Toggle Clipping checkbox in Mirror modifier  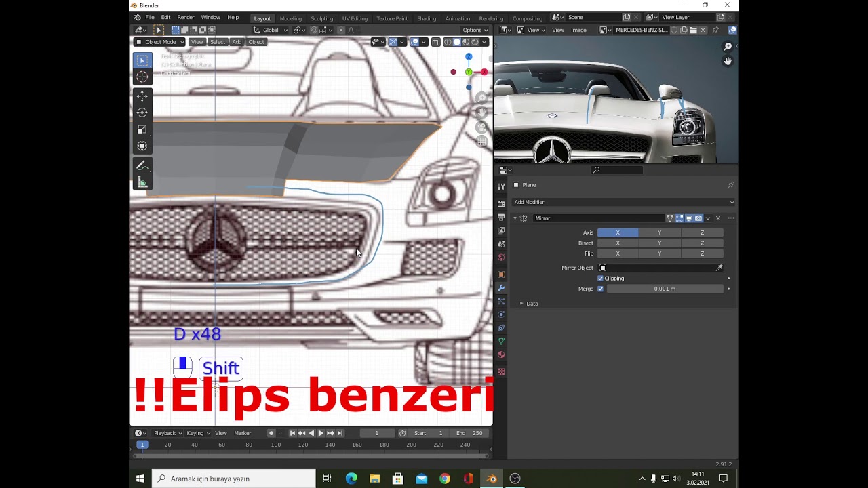point(600,279)
